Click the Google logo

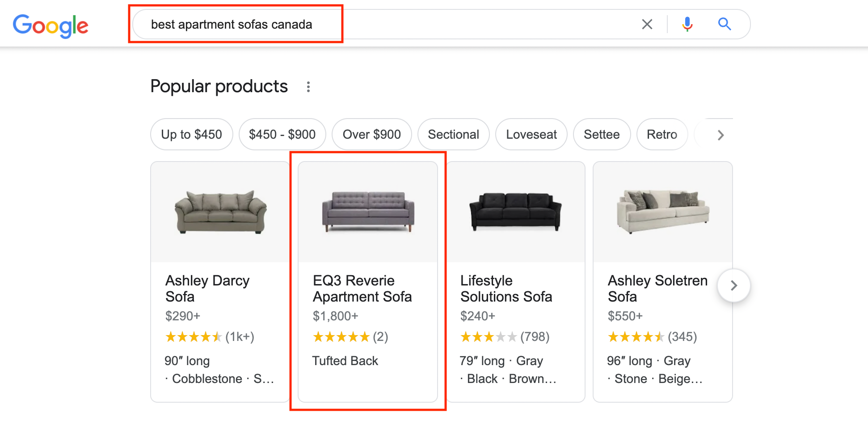[x=51, y=26]
